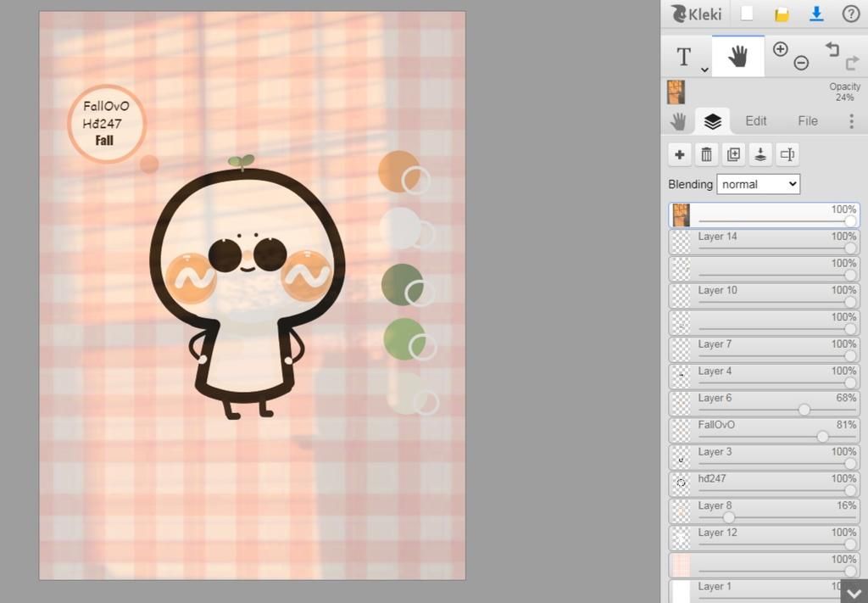The image size is (868, 603).
Task: Create a new image with the blank page icon
Action: point(747,14)
